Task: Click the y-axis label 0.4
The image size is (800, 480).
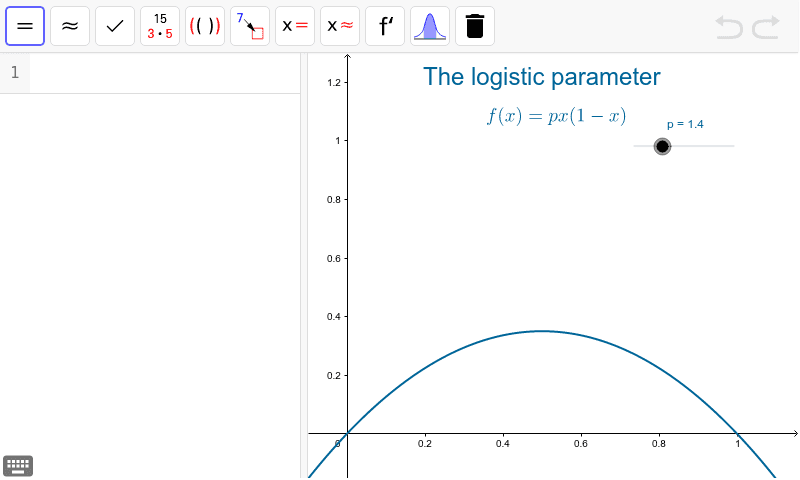Action: (334, 317)
